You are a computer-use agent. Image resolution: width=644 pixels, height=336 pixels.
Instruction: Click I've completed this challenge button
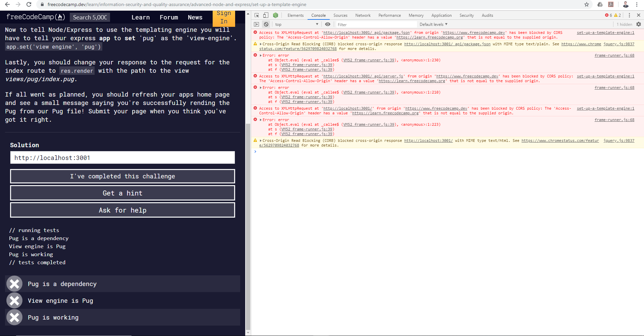pyautogui.click(x=122, y=176)
